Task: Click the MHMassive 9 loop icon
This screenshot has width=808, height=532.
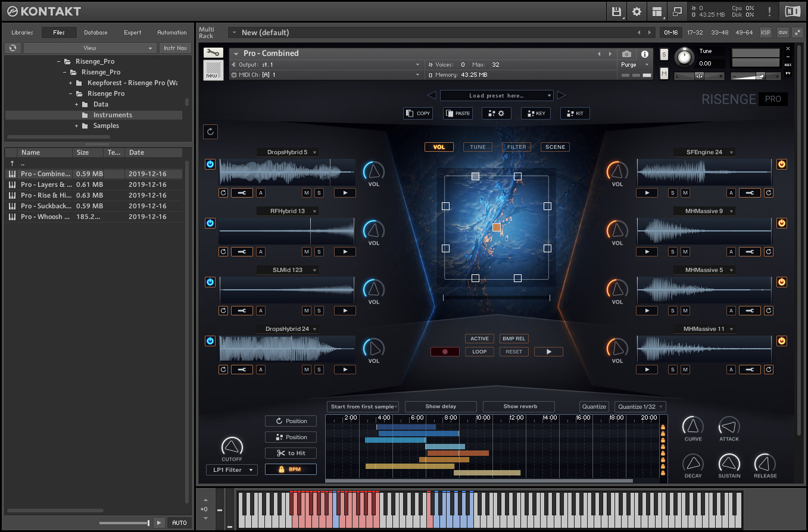Action: tap(769, 252)
